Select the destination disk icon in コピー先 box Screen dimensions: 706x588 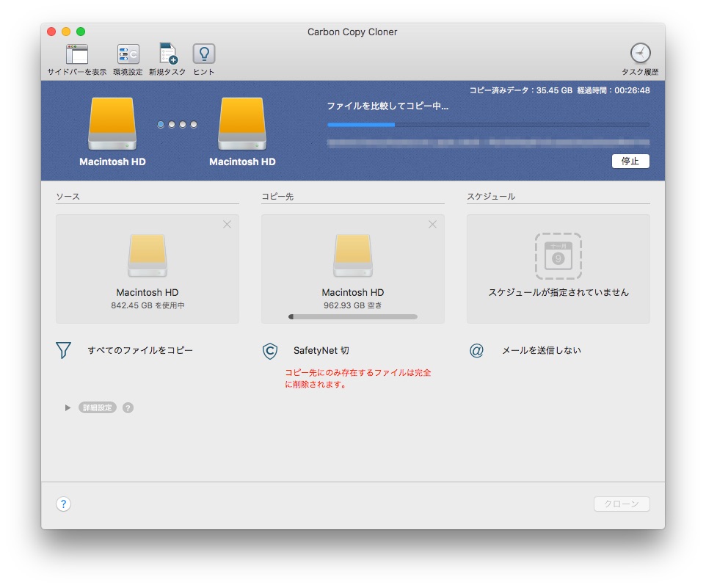pyautogui.click(x=353, y=255)
